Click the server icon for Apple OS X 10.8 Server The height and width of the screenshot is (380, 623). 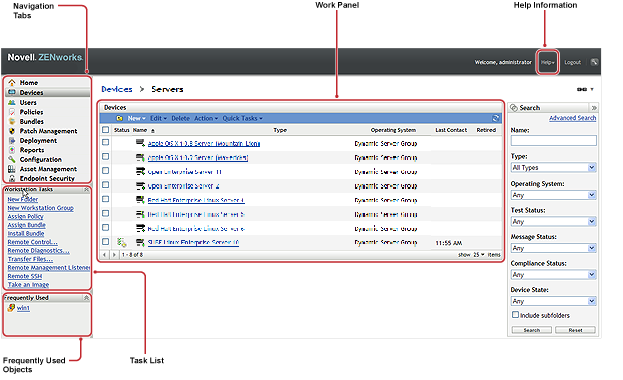click(140, 143)
